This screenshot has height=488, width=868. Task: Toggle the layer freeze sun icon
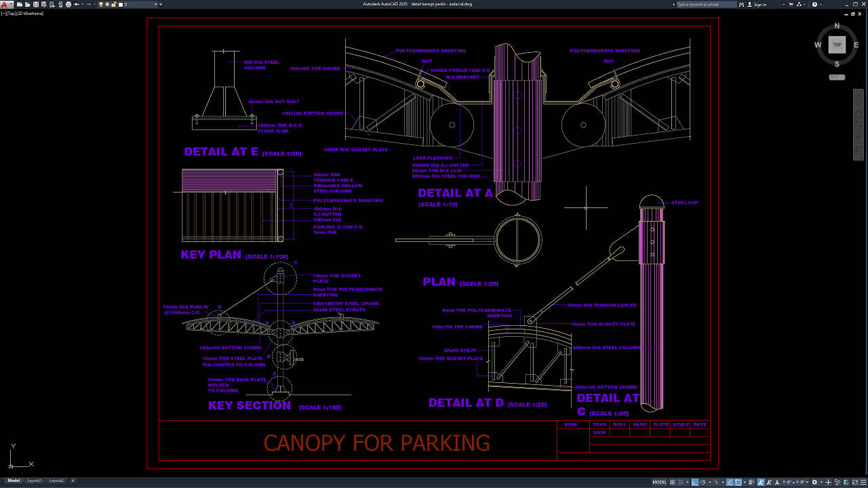pyautogui.click(x=107, y=4)
